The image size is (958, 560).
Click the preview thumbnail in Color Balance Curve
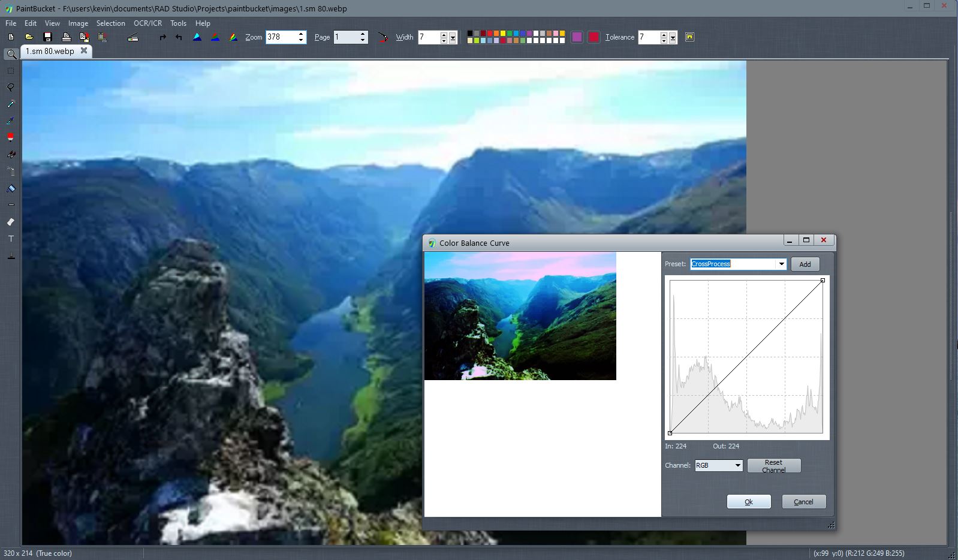[x=520, y=316]
